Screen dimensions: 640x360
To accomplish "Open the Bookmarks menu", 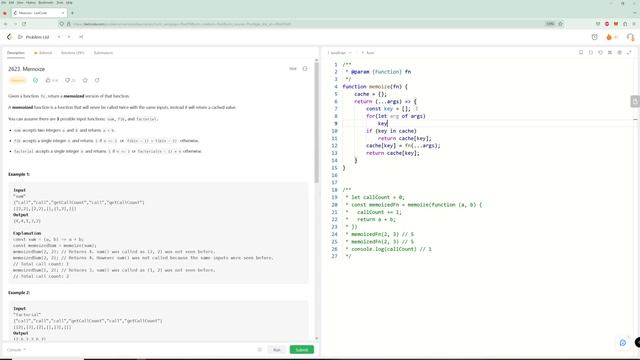I will tap(46, 2).
